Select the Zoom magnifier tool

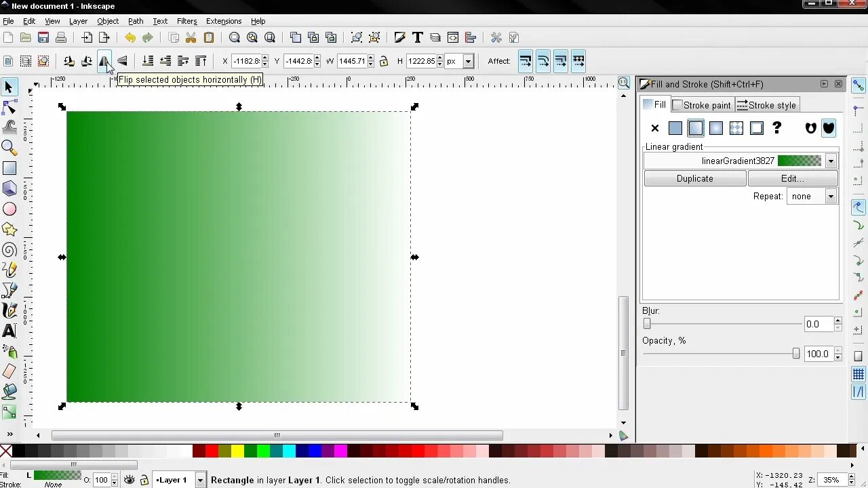pos(9,148)
